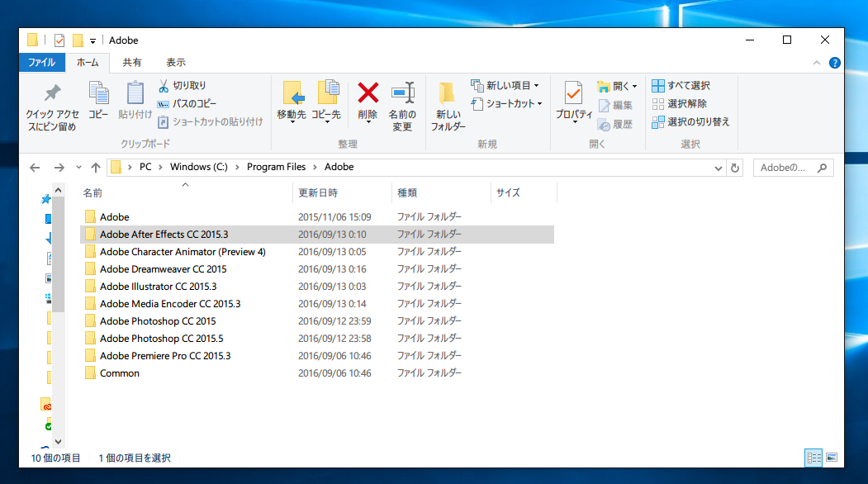Click the title bar new folder icon
This screenshot has height=484, width=868.
78,40
